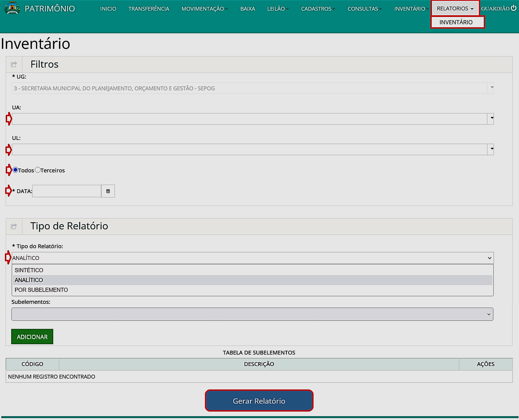Choose the POR SUBELEMENTO option
This screenshot has width=519, height=420.
coord(253,290)
